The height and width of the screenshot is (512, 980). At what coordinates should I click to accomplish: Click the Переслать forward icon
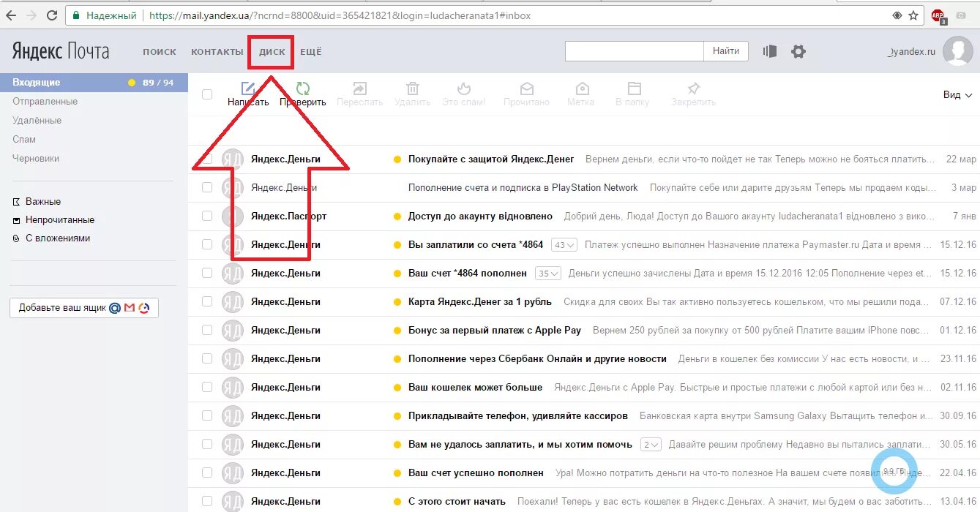tap(359, 89)
